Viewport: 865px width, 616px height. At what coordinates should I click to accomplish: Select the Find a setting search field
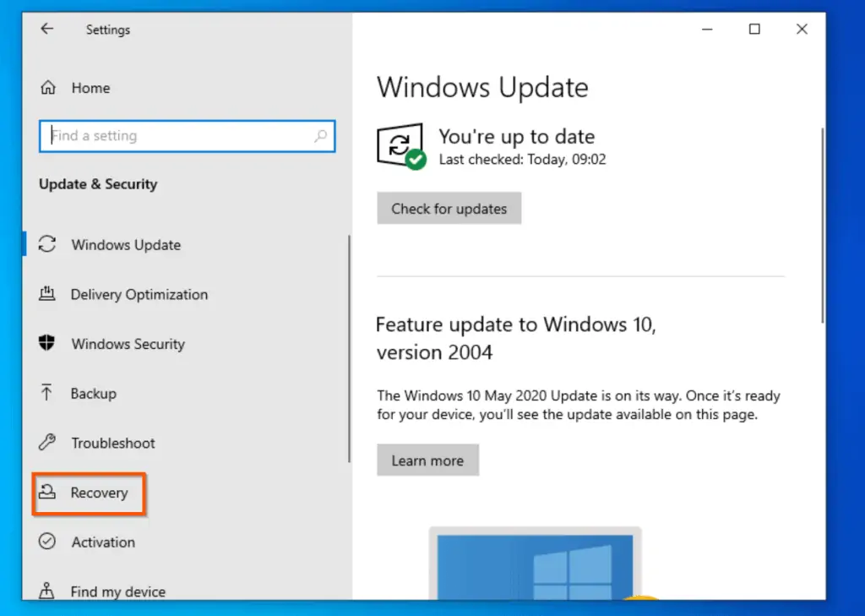tap(169, 136)
